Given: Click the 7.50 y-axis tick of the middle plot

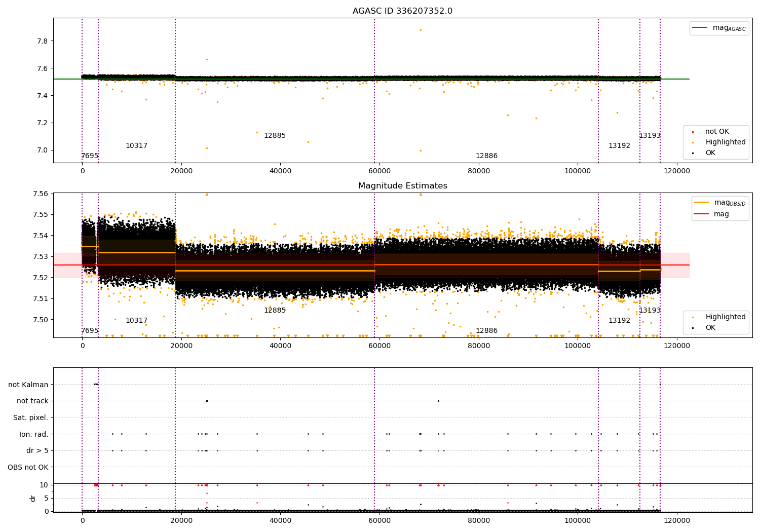Looking at the screenshot, I should (x=40, y=320).
